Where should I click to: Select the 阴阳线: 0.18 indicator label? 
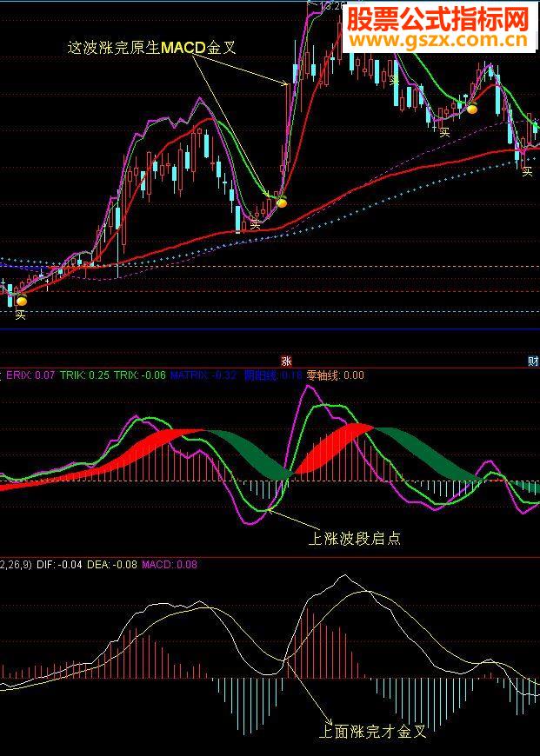pyautogui.click(x=273, y=375)
